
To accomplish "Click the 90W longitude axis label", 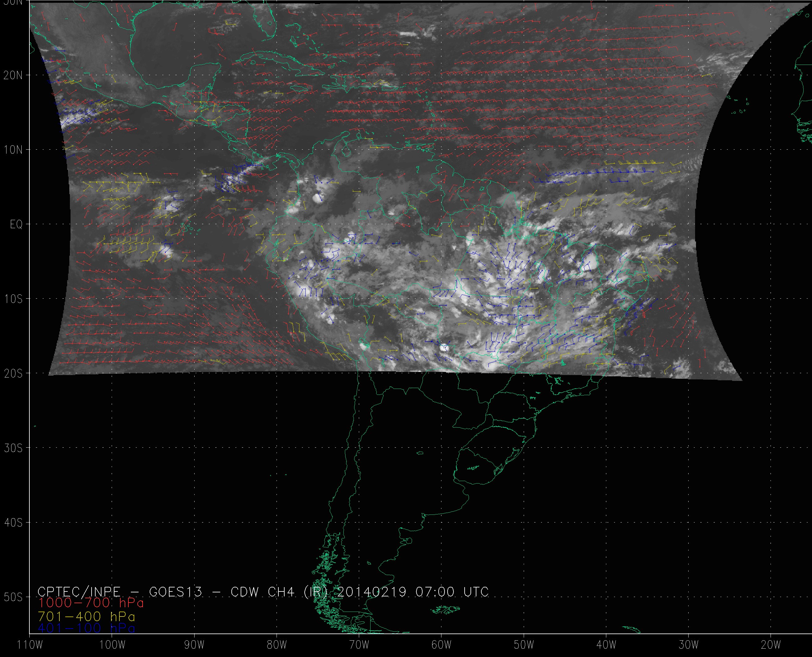I will (194, 645).
